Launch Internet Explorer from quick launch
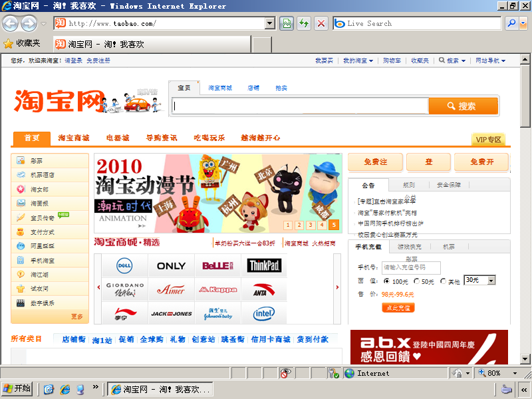Image resolution: width=532 pixels, height=399 pixels. pyautogui.click(x=65, y=389)
